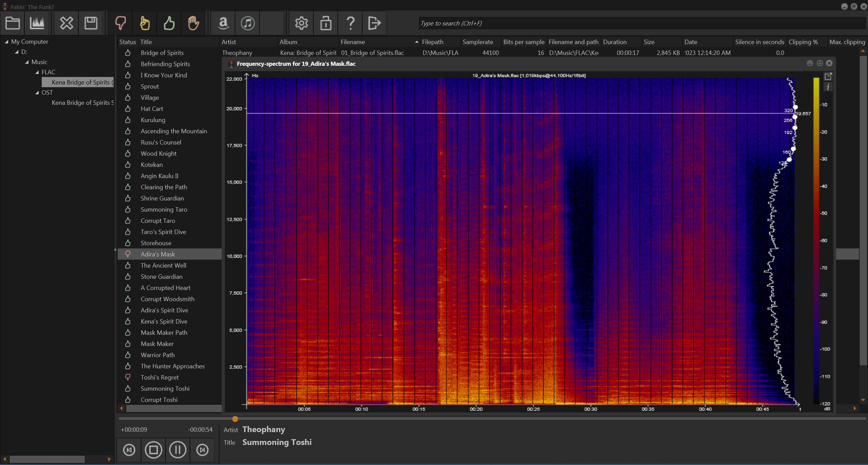Screen dimensions: 868x465
Task: Click the Amazon search toolbar icon
Action: point(223,23)
